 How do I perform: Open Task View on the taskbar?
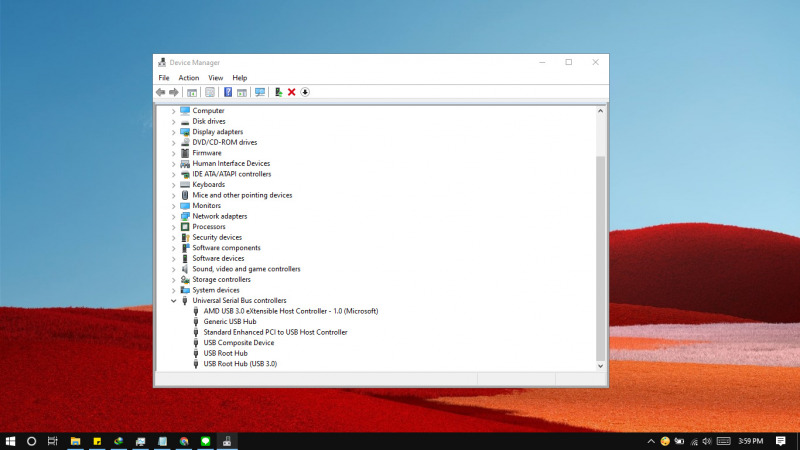53,441
